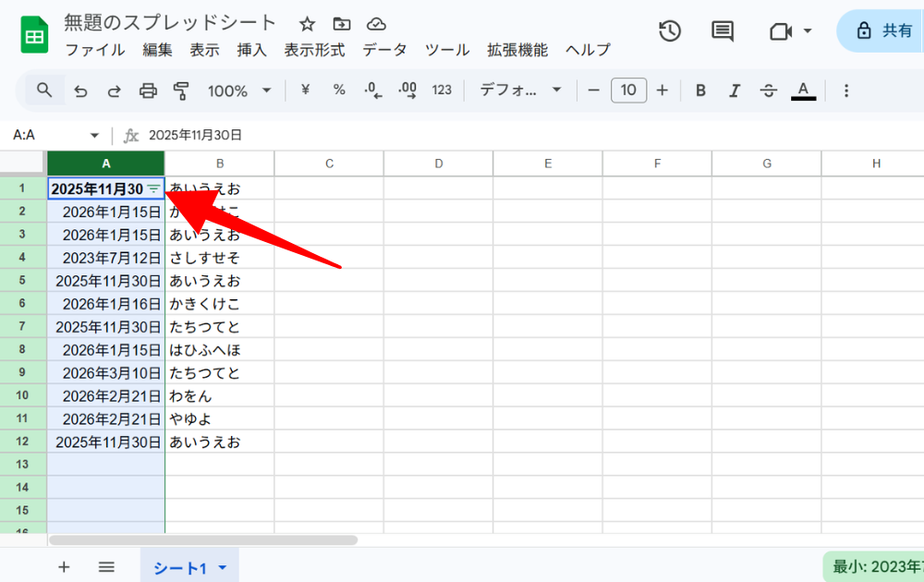Click the redo arrow icon

(114, 91)
